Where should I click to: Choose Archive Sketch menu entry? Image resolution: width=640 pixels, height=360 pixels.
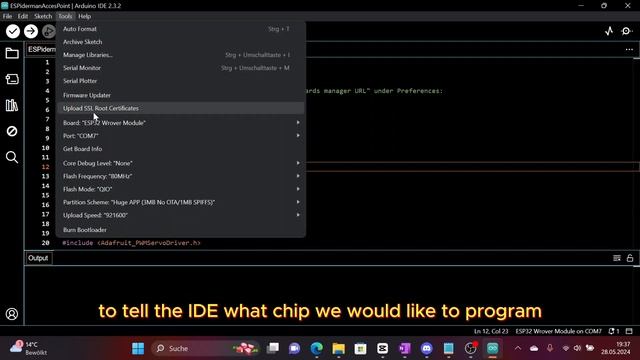coord(180,42)
